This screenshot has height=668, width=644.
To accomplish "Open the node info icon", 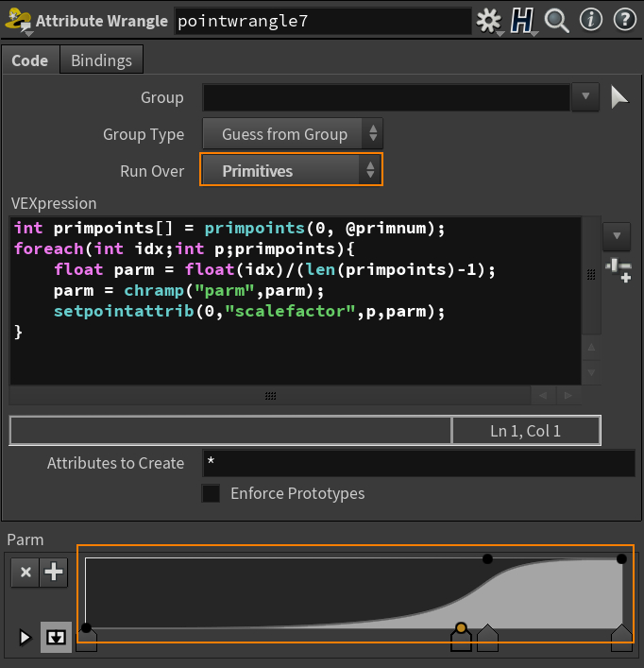I will 591,20.
